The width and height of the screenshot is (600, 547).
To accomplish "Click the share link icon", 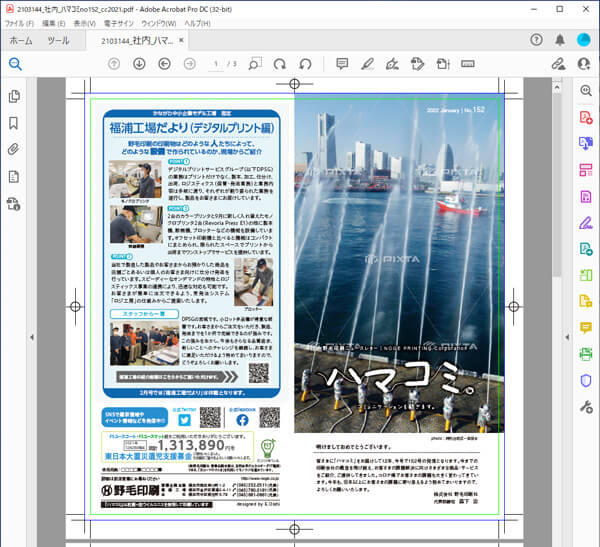I will tap(558, 64).
